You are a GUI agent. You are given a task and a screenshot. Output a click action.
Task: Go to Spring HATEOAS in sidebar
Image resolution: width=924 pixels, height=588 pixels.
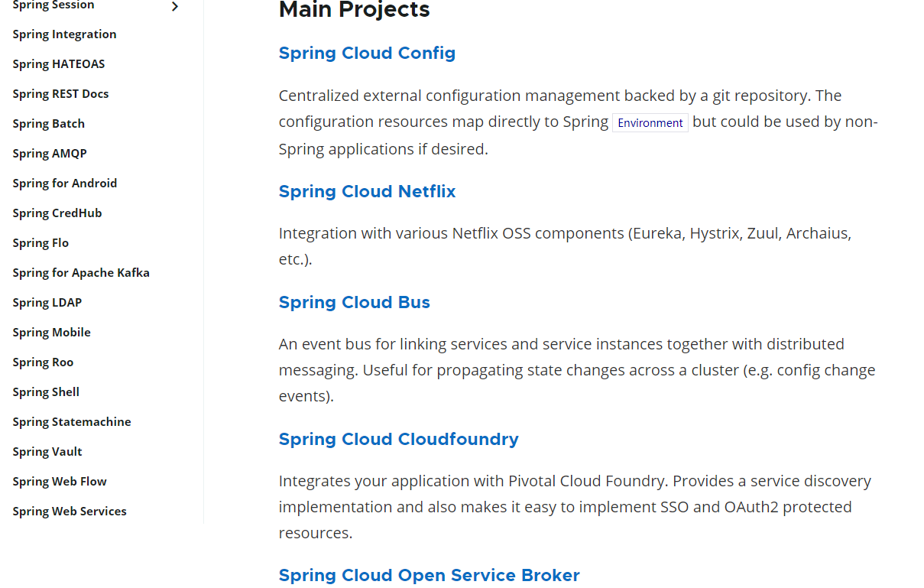coord(59,64)
